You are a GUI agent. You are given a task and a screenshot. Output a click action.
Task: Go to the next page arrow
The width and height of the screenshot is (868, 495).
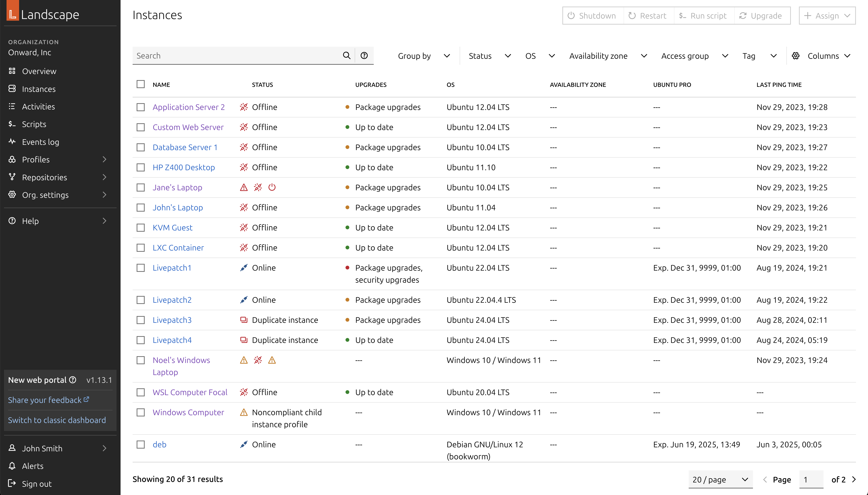coord(854,479)
